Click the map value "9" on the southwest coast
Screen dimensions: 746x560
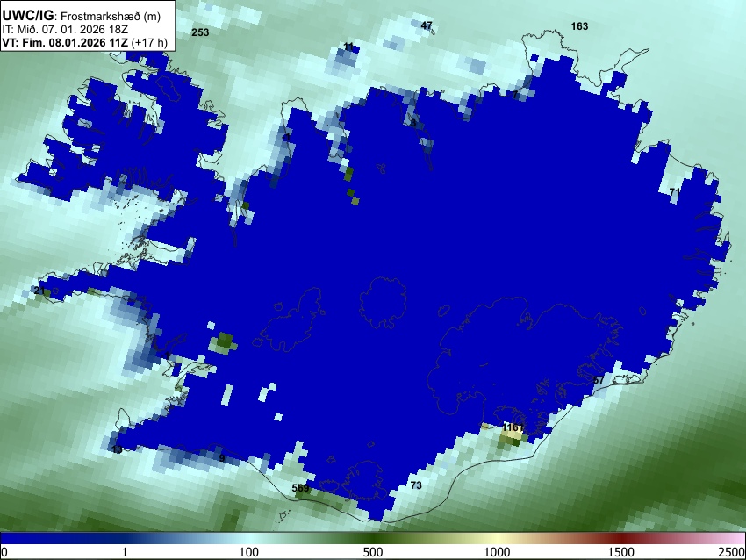click(222, 458)
